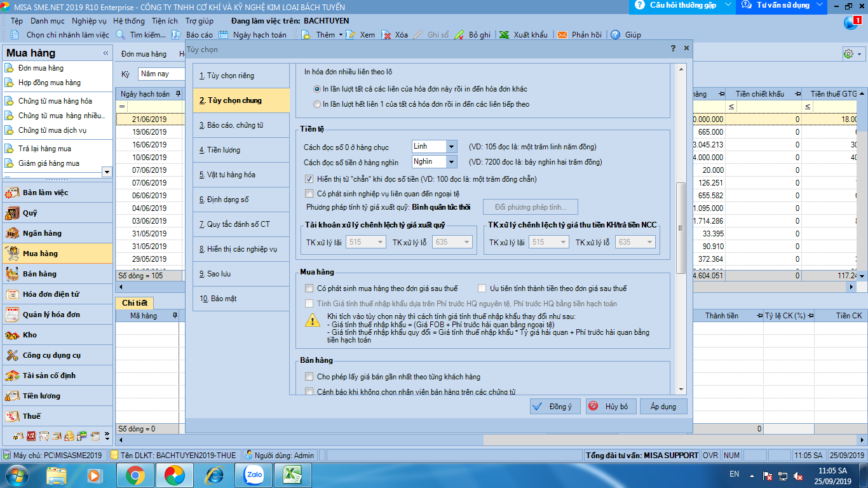Open the Ngân hàng module
The image size is (868, 488).
coord(57,233)
